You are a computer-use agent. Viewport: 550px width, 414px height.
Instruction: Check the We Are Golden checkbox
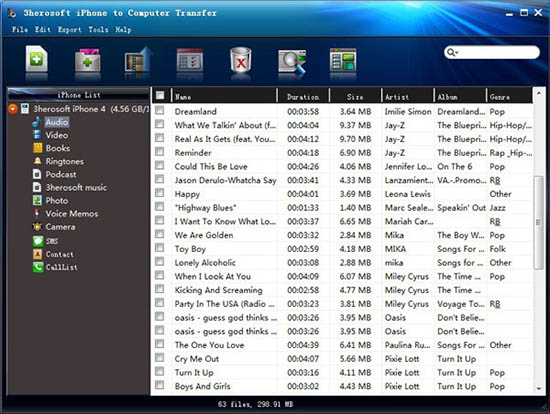pyautogui.click(x=160, y=234)
